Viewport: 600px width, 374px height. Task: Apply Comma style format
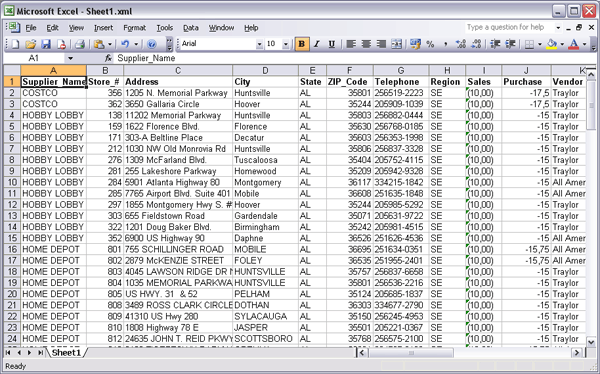tap(446, 44)
